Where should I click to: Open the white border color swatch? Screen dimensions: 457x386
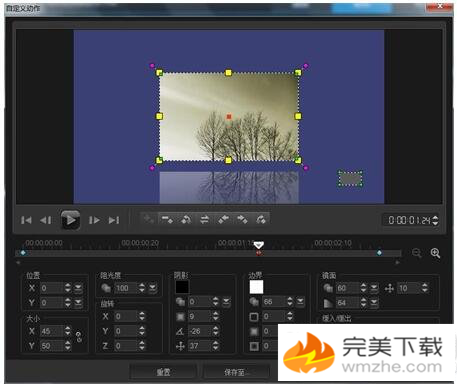click(256, 287)
